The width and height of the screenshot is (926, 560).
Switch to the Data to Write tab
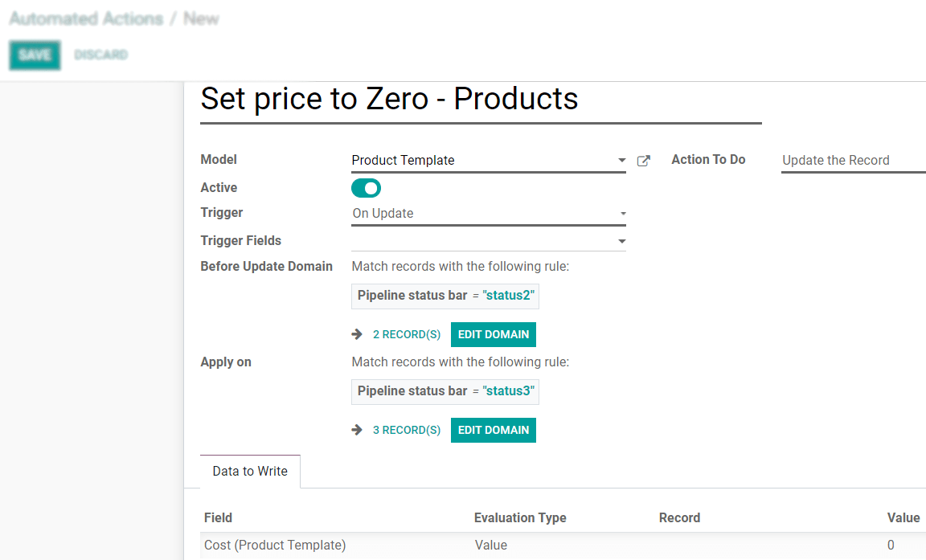coord(249,471)
